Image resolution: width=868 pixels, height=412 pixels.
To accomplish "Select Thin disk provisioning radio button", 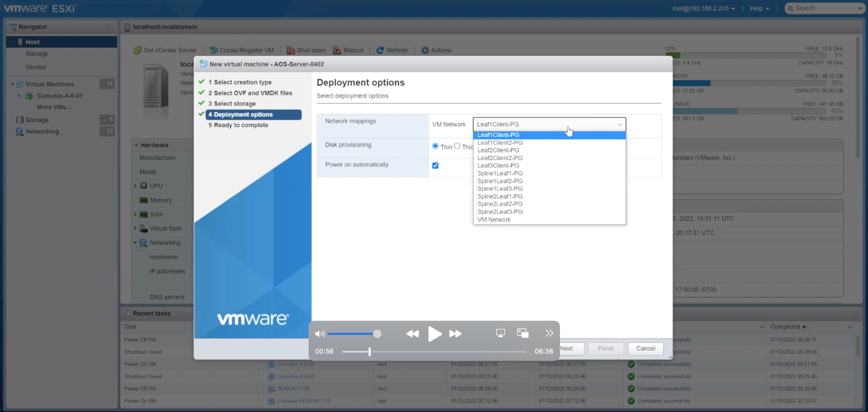I will tap(436, 146).
